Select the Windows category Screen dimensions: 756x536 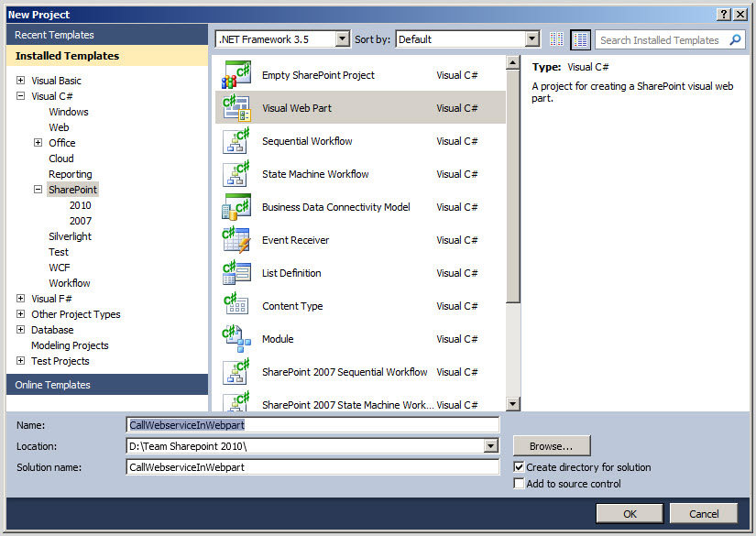(69, 112)
